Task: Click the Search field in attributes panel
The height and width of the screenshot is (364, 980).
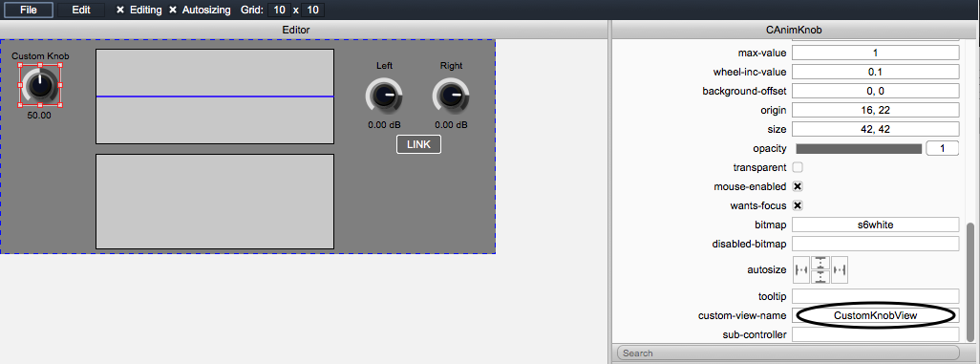Action: click(788, 353)
